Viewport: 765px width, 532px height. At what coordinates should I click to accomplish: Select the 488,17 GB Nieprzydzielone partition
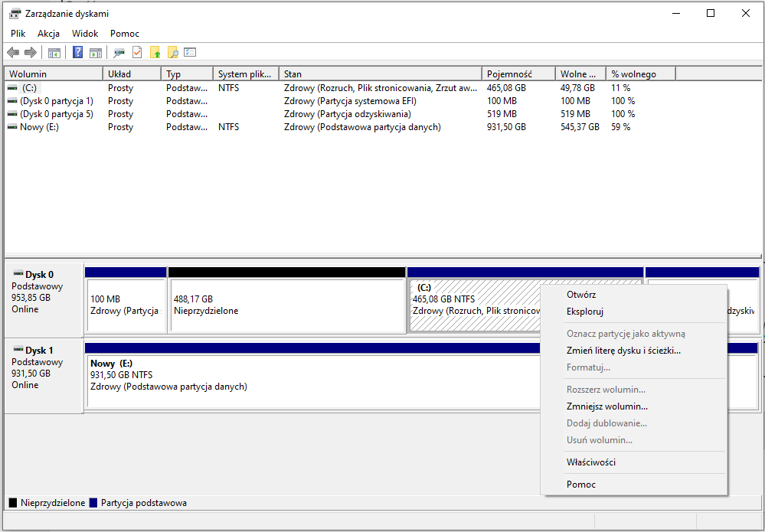[287, 305]
